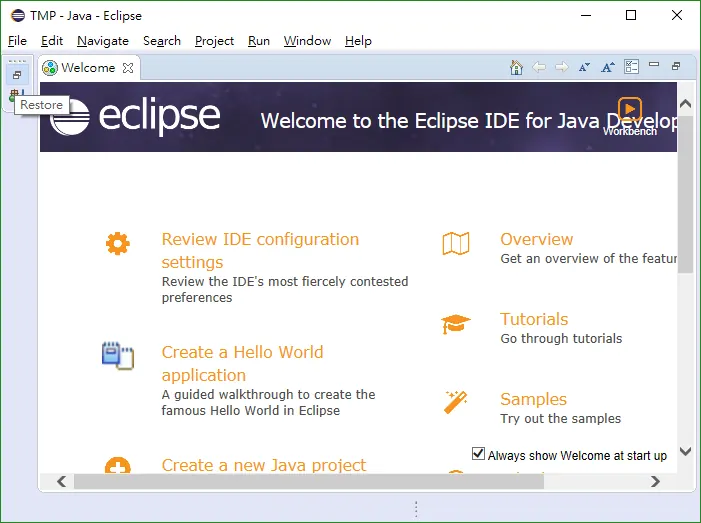
Task: Click the Magnify font size icon
Action: 608,67
